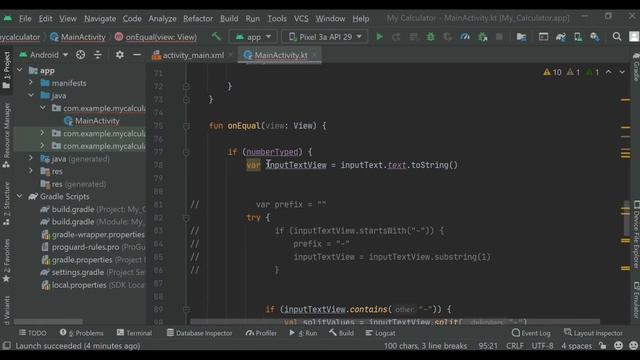Run the app with green play button
The height and width of the screenshot is (360, 640).
click(379, 37)
